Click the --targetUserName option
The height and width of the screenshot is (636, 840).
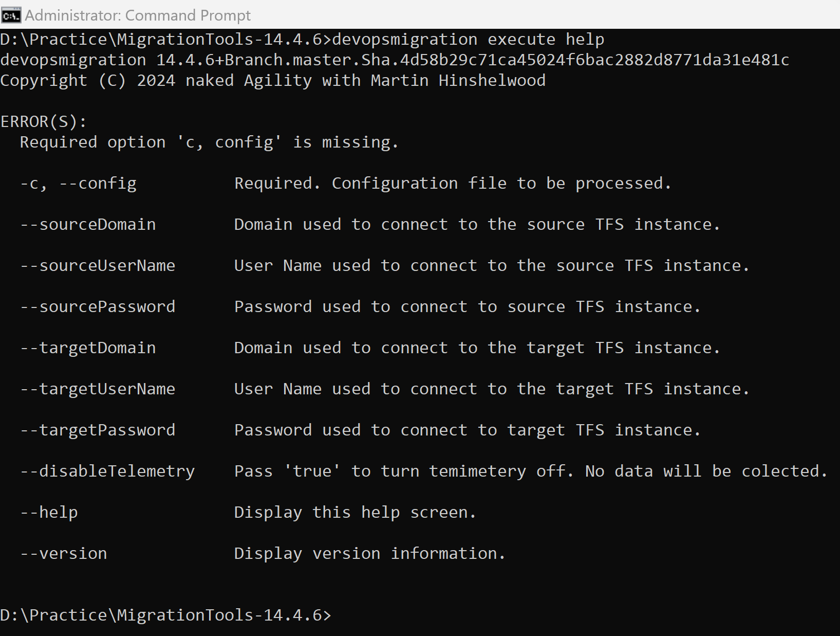tap(98, 389)
